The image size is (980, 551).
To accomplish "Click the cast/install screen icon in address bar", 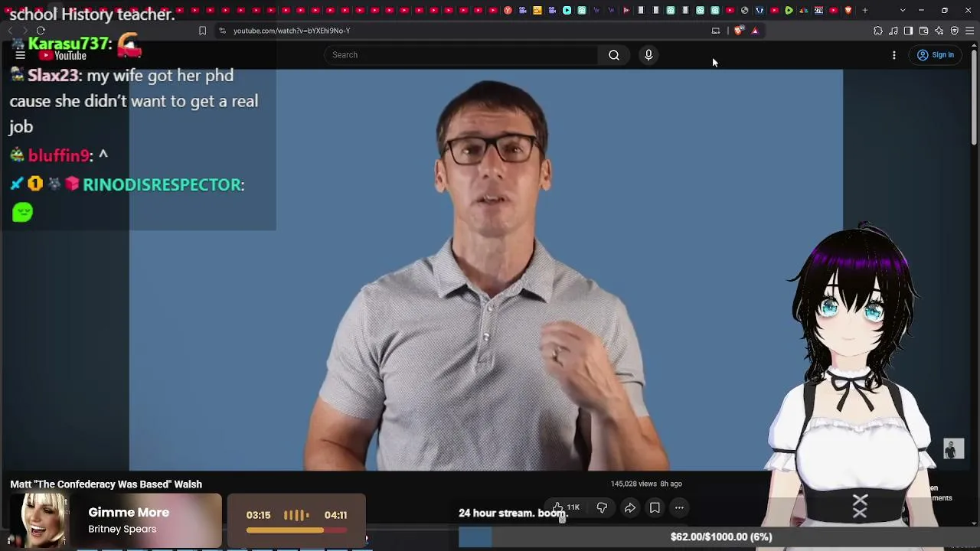I will (x=716, y=31).
